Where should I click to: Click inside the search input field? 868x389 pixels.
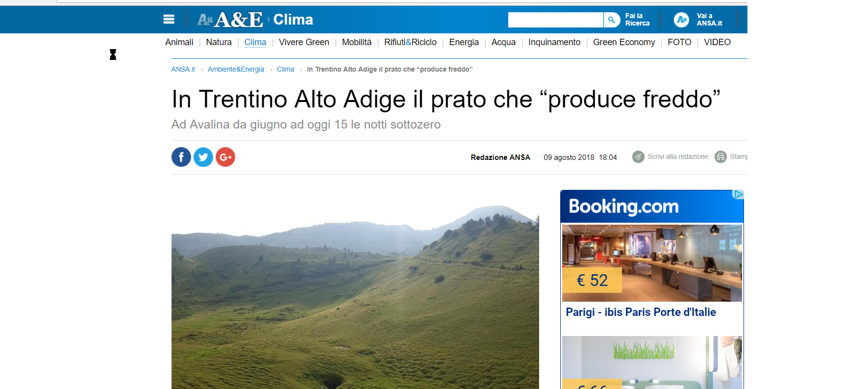(x=556, y=20)
